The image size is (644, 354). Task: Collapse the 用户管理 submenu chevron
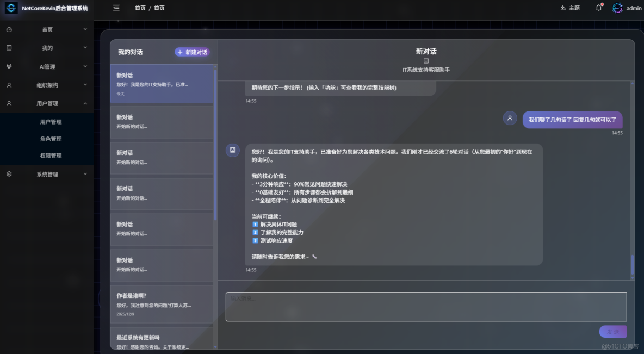point(85,103)
